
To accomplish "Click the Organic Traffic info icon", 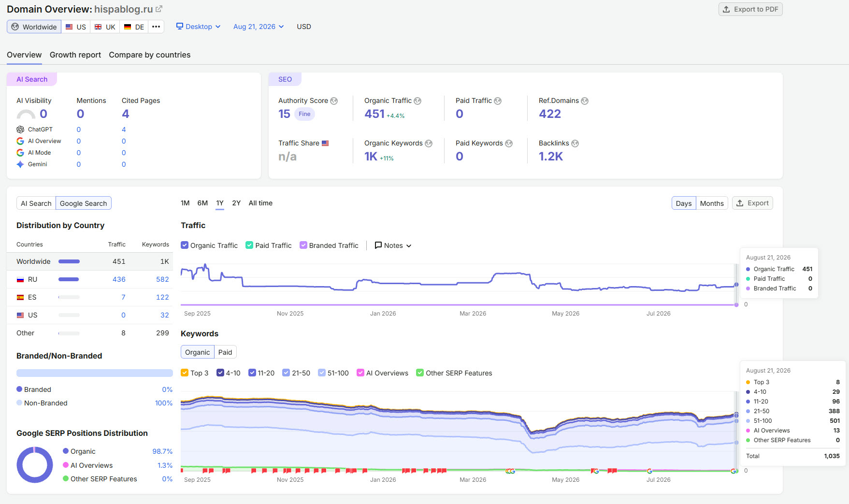I will click(x=417, y=101).
